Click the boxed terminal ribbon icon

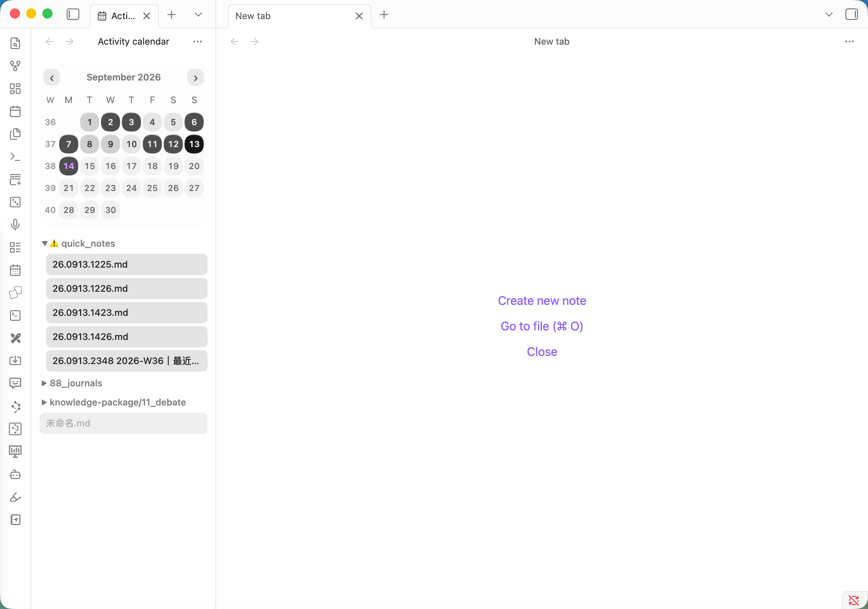(x=15, y=315)
